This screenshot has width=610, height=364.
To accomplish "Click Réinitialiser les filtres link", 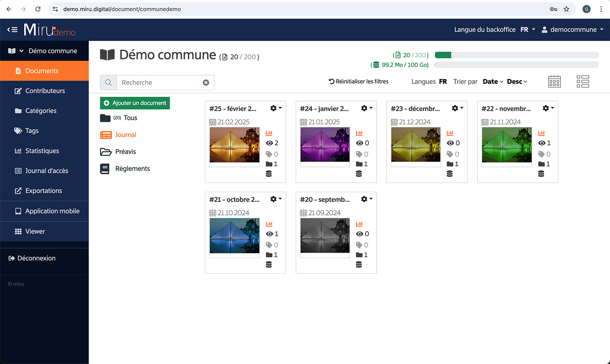I will pos(358,82).
